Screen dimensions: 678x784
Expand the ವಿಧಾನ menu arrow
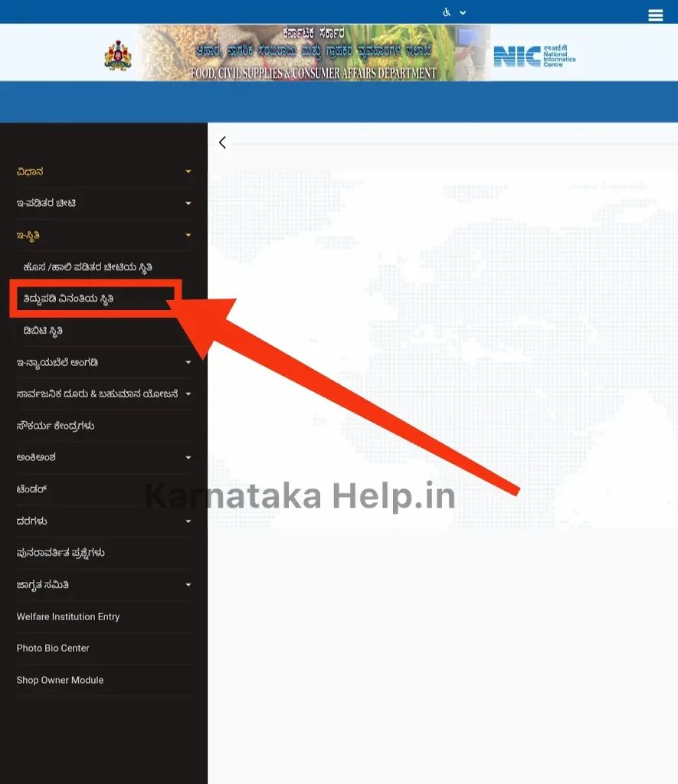[188, 171]
